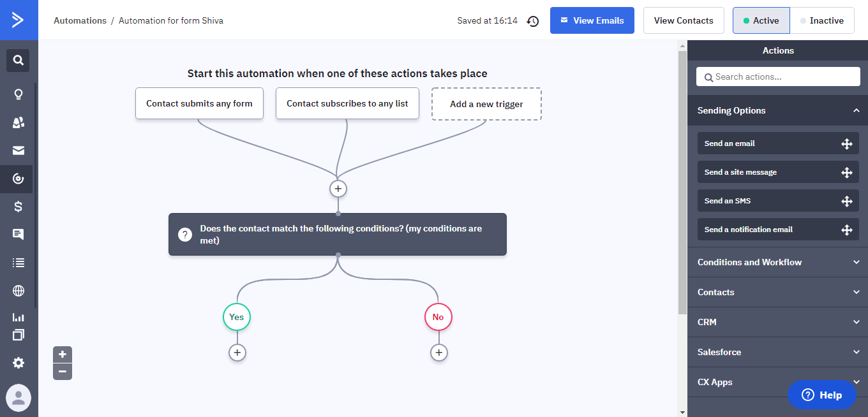
Task: Go to the Automations breadcrumb link
Action: pyautogui.click(x=80, y=20)
